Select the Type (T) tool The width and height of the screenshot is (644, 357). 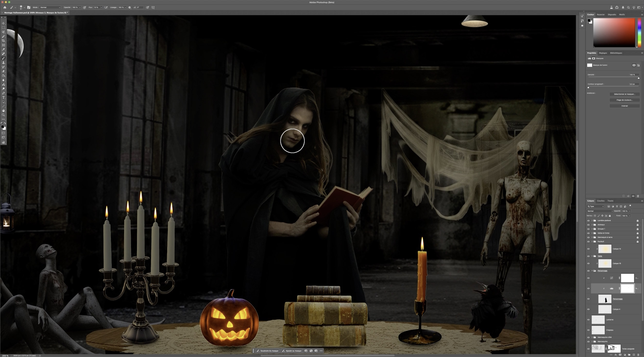3,97
